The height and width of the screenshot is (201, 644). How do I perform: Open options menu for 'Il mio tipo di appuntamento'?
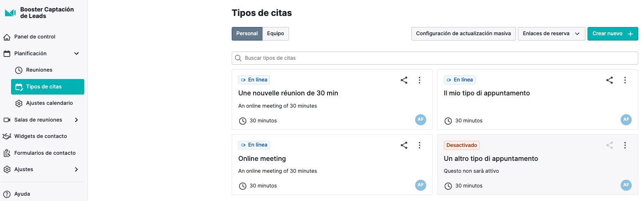pyautogui.click(x=625, y=80)
